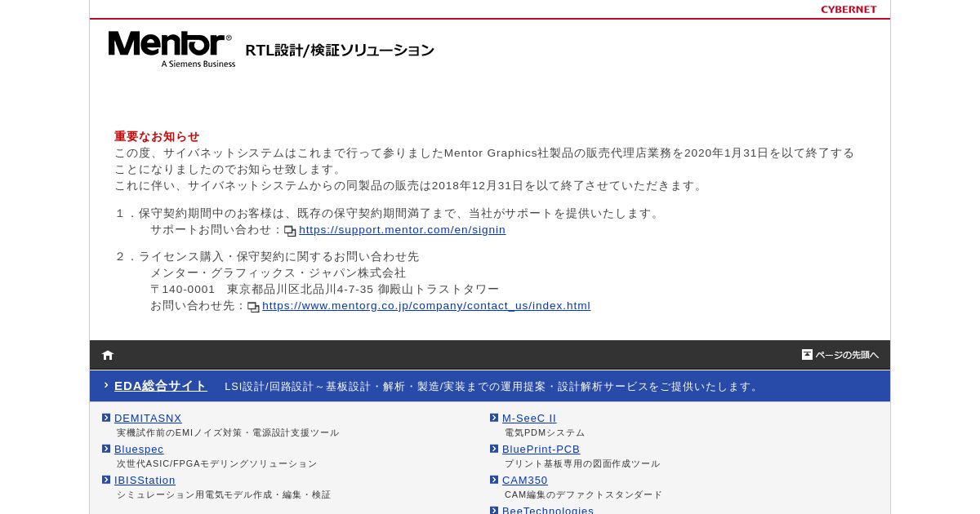Click the description 次世代ASIC/FPGAモデリングソリューション

pyautogui.click(x=216, y=464)
